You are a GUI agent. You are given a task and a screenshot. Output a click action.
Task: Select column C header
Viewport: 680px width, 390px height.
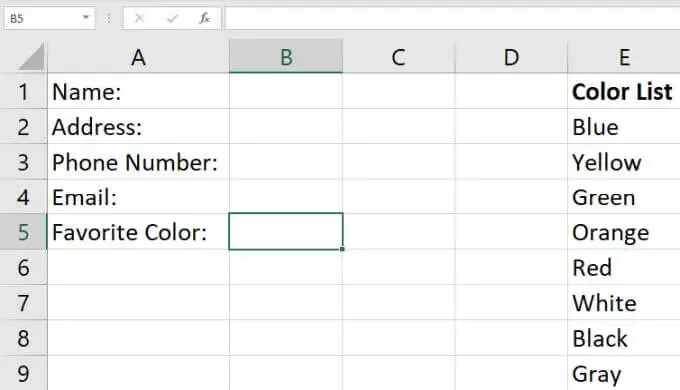pos(399,57)
